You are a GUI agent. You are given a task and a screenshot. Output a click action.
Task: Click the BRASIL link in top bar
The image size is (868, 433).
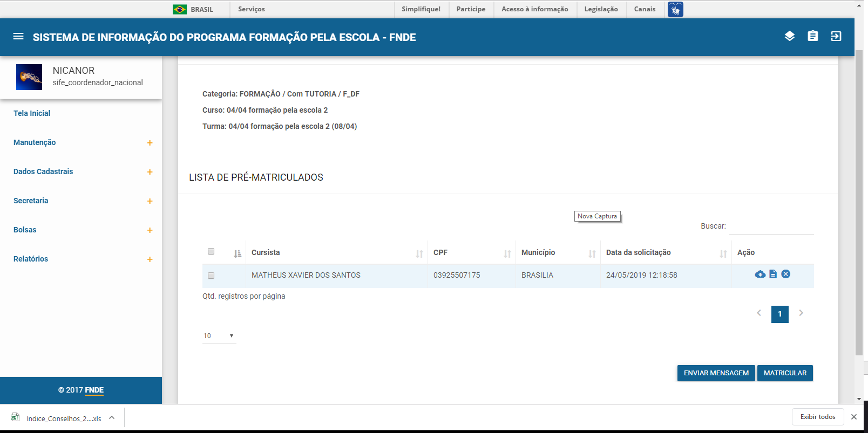202,9
